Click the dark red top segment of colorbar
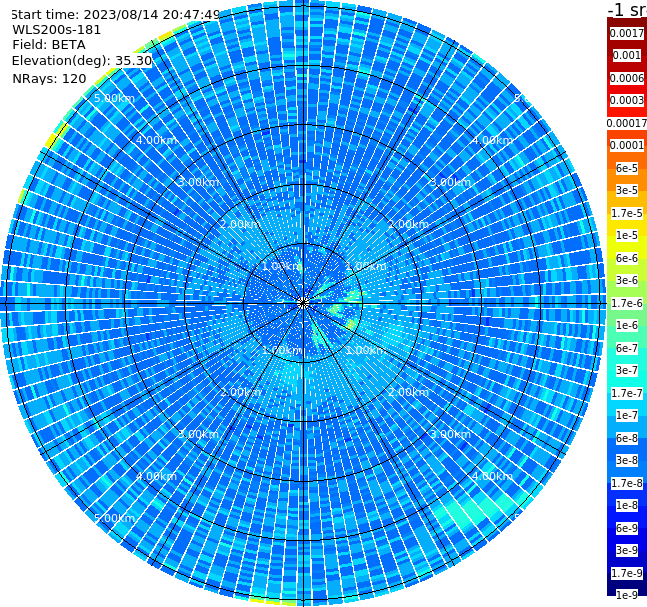This screenshot has width=647, height=607. pyautogui.click(x=627, y=22)
